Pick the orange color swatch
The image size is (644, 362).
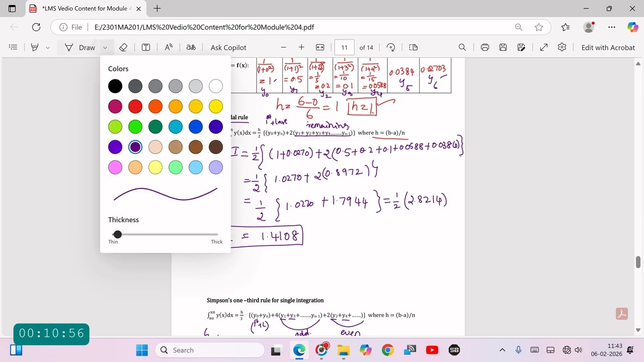click(x=155, y=106)
